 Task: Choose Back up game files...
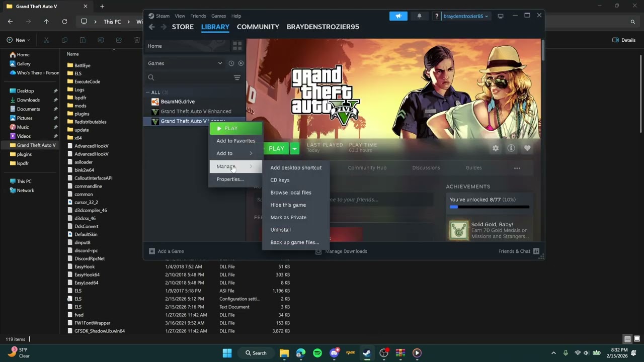(x=296, y=242)
